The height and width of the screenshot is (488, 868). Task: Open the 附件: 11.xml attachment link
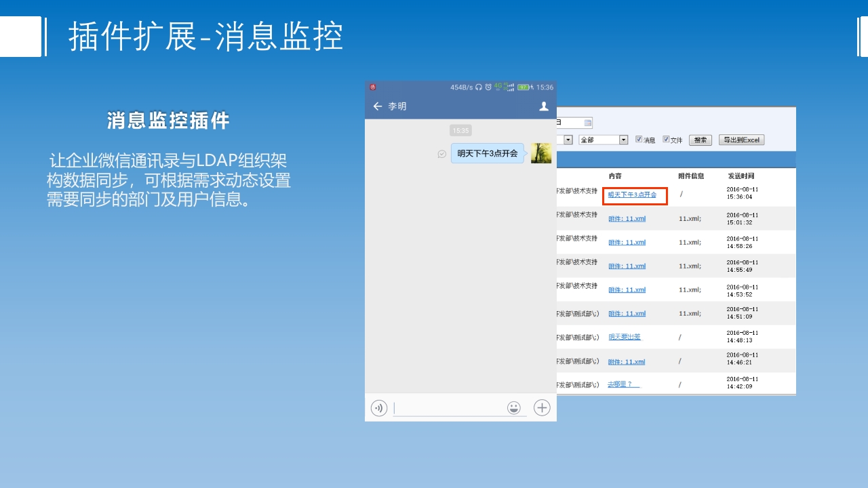click(x=626, y=218)
